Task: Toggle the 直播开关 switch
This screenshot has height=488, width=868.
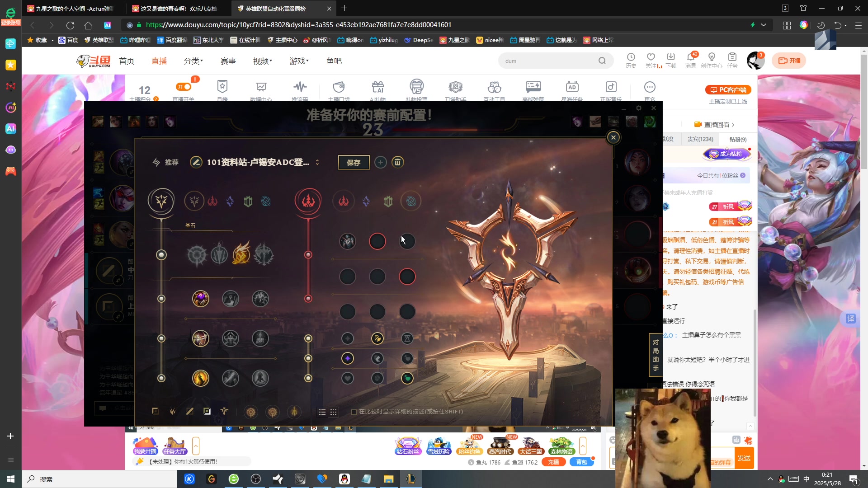Action: pos(184,87)
